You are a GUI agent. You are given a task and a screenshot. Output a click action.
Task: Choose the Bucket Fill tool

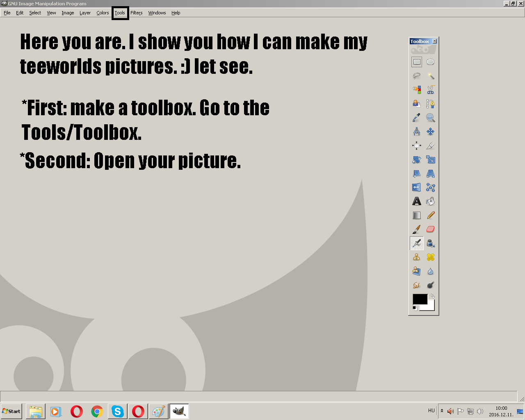coord(430,201)
